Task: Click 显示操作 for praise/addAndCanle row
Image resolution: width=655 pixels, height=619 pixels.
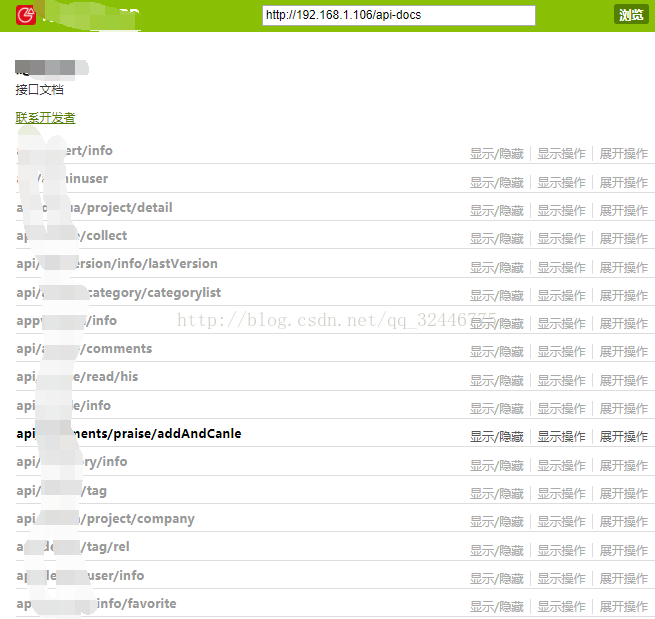Action: (561, 436)
